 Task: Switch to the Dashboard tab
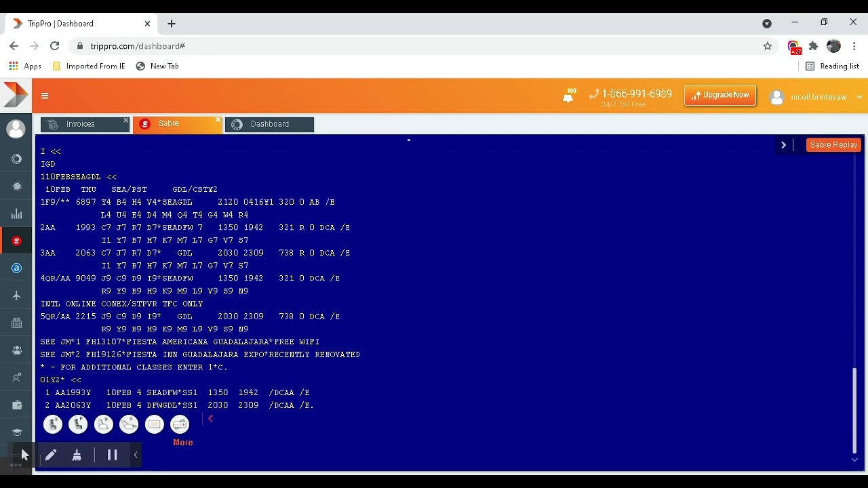coord(269,124)
